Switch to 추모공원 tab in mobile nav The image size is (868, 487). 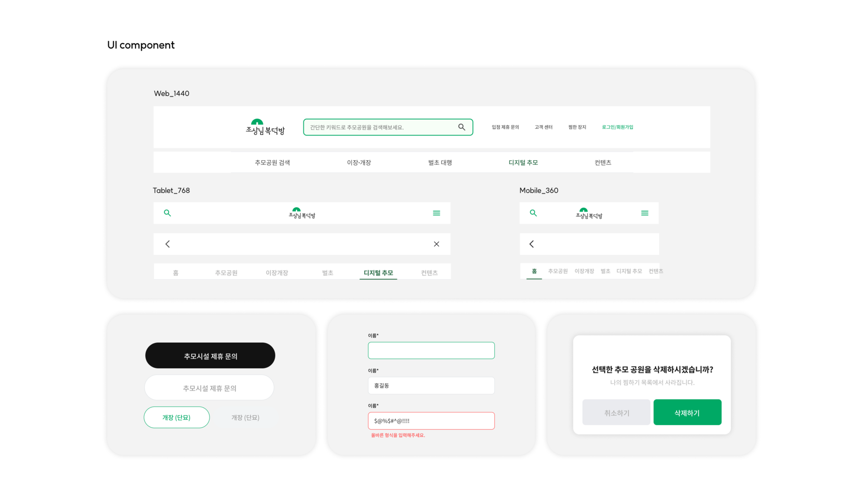558,271
